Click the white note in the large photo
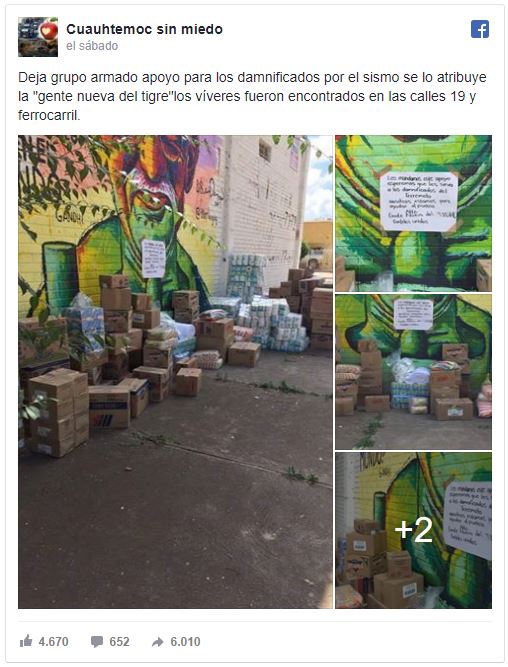Image resolution: width=508 pixels, height=667 pixels. pyautogui.click(x=153, y=259)
